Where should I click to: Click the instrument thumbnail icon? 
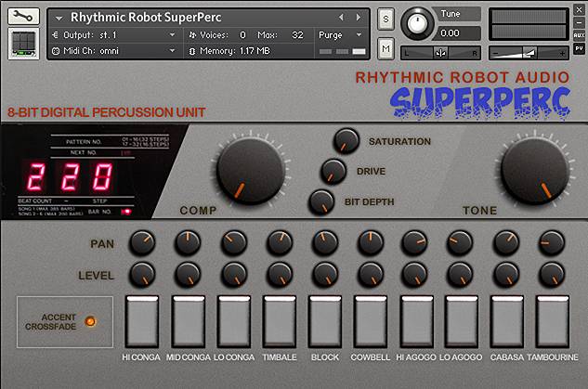[x=23, y=44]
